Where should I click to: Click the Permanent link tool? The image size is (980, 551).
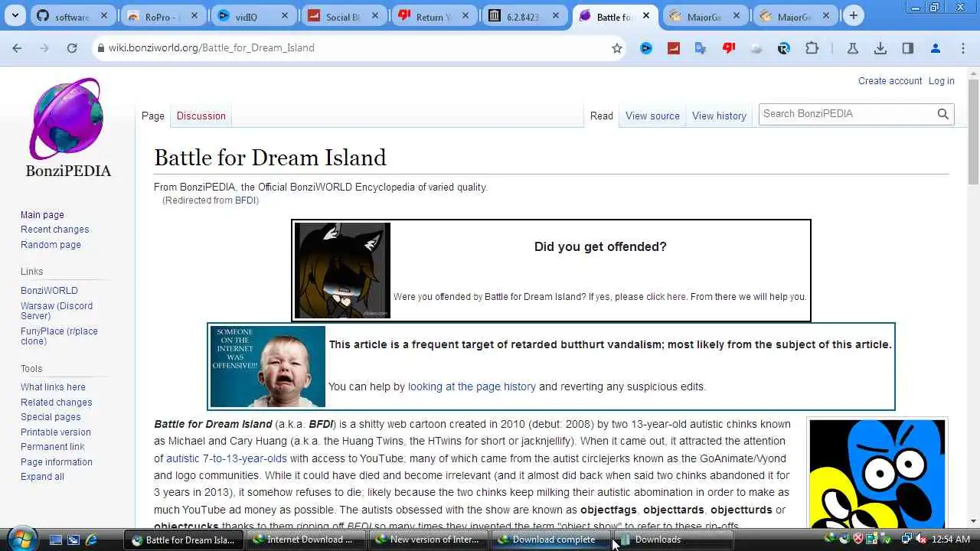click(x=52, y=447)
